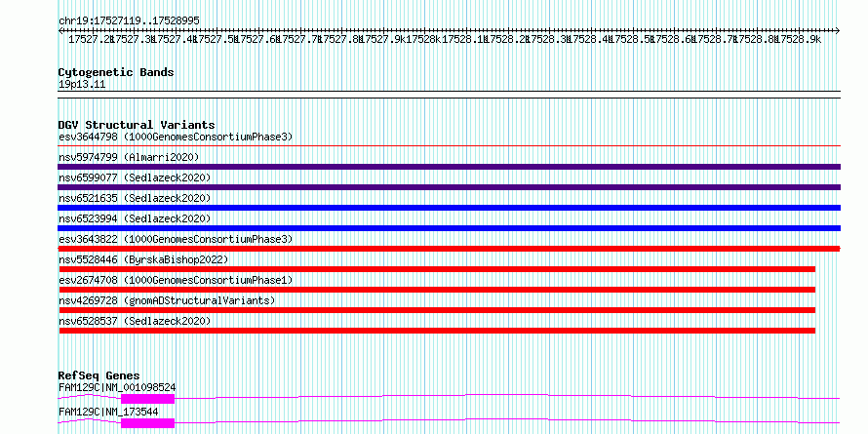The image size is (868, 434).
Task: Click the FAM129C NM_001098524 magenta exon block
Action: point(148,399)
